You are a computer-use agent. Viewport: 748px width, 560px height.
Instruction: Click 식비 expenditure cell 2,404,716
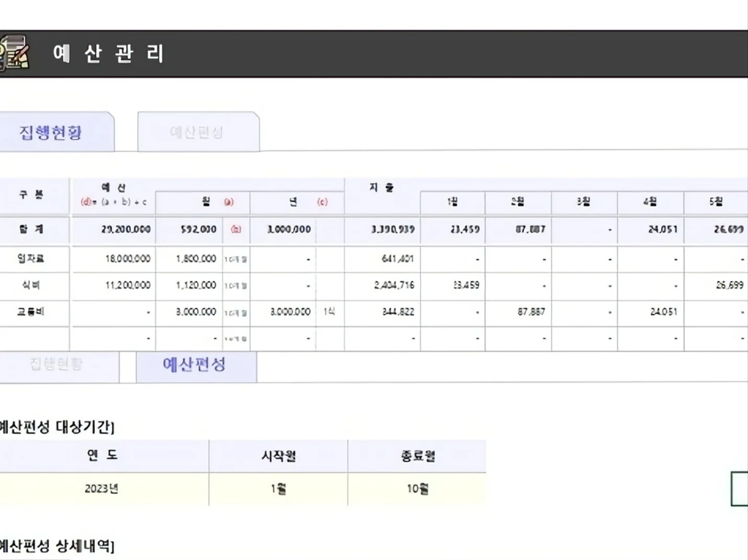point(382,285)
